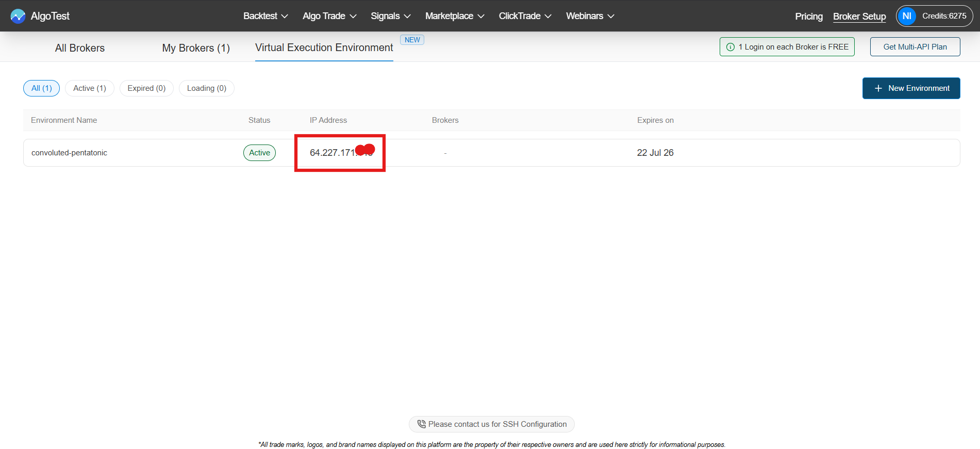The height and width of the screenshot is (449, 980).
Task: Filter by Active (1) environments
Action: pyautogui.click(x=90, y=88)
